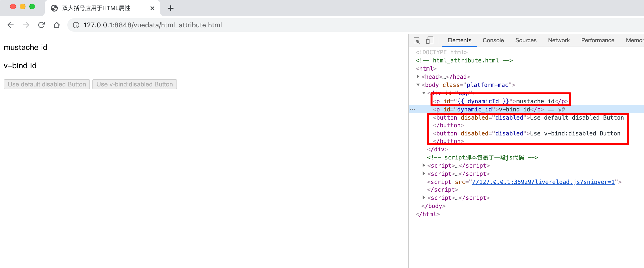644x268 pixels.
Task: Select the p id dynamic_id element row
Action: 526,110
